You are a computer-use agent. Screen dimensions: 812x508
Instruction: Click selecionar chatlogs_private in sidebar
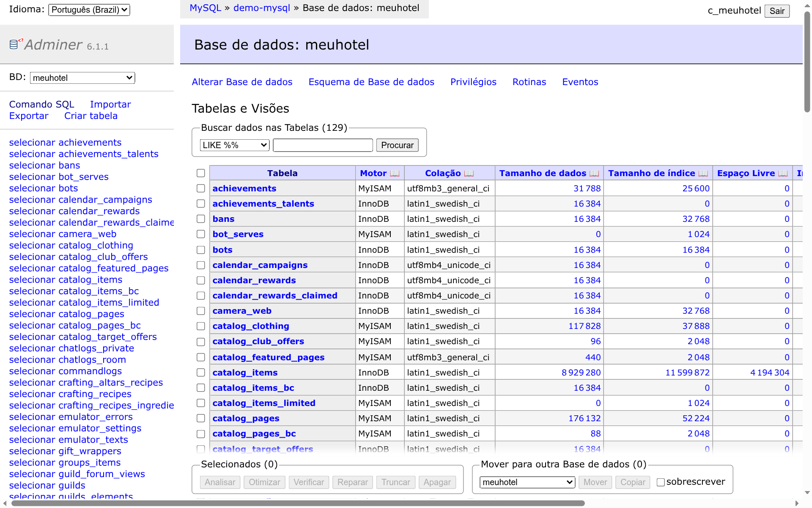click(71, 348)
